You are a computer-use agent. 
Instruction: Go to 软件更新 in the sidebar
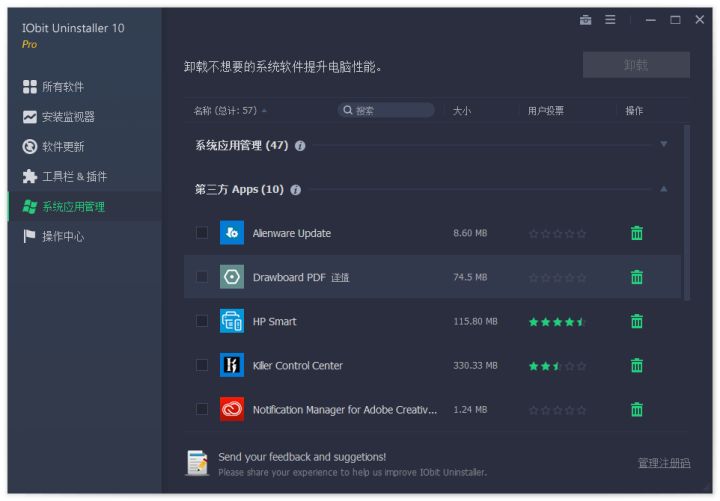(63, 147)
